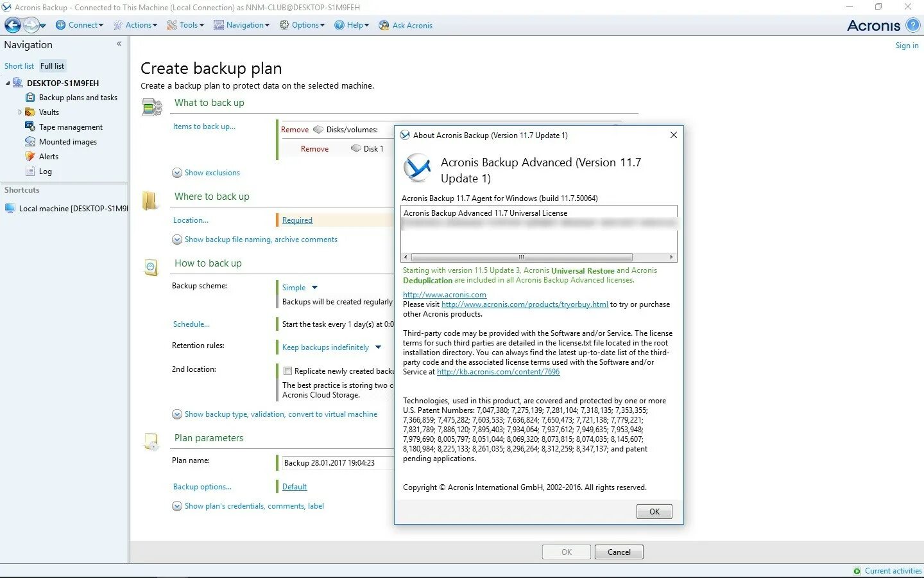Open Backup plans and tasks icon

[30, 98]
